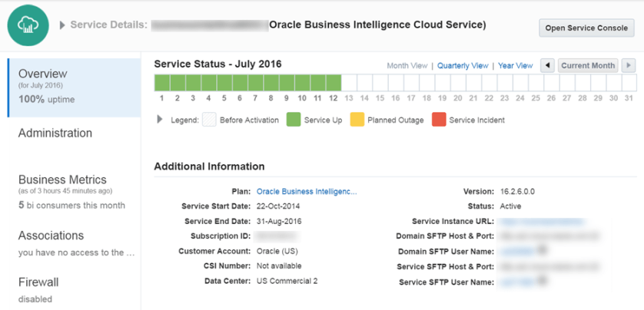Screen dimensions: 644x310
Task: Click the cloud service chart icon
Action: point(28,25)
